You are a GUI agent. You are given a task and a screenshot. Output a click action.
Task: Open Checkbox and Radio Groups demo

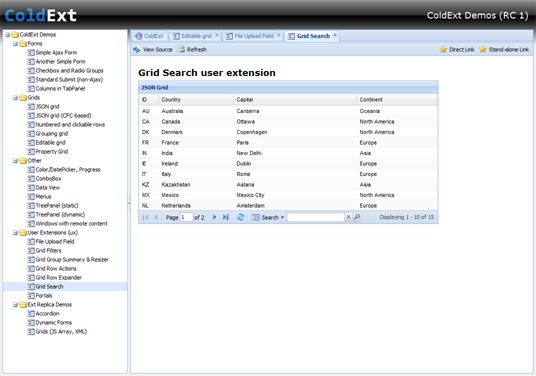click(x=70, y=71)
